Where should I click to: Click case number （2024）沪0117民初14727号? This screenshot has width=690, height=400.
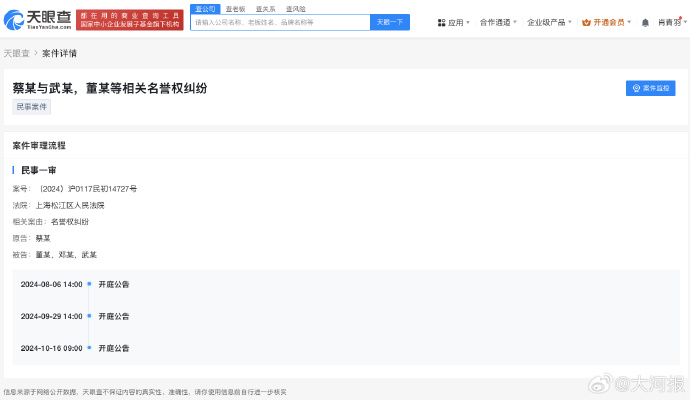(87, 189)
